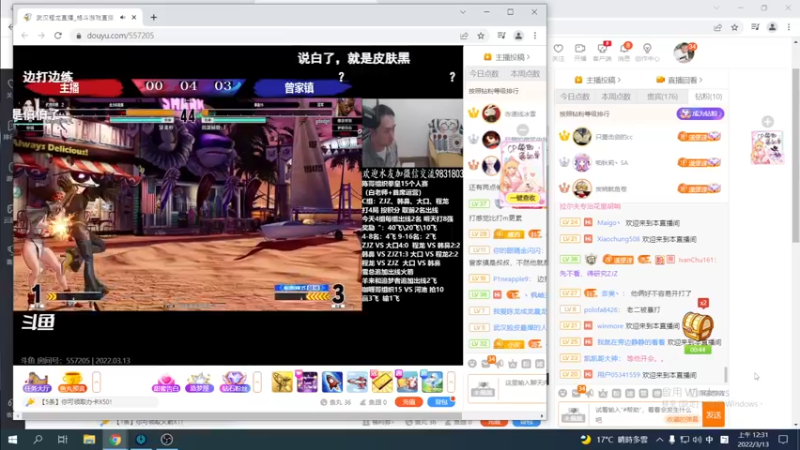Image resolution: width=800 pixels, height=450 pixels.
Task: Open the share icon in front address bar
Action: click(464, 36)
